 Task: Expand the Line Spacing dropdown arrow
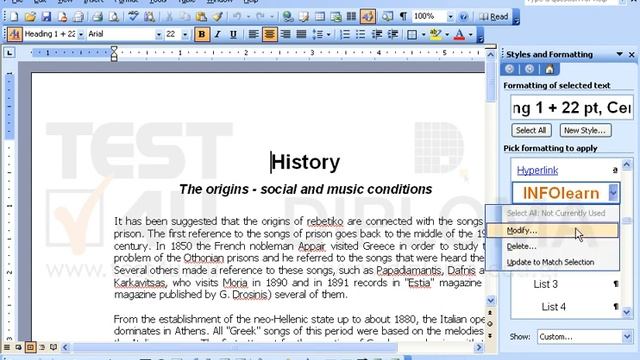[x=329, y=34]
